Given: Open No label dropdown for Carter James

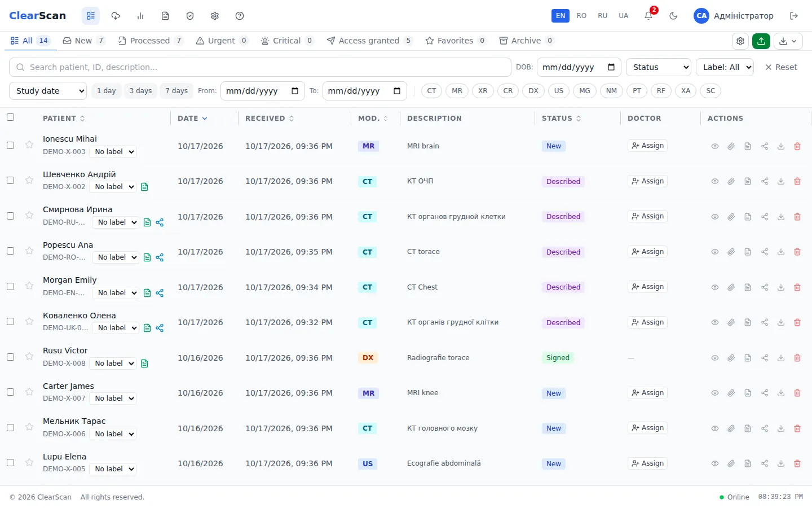Looking at the screenshot, I should pos(113,398).
